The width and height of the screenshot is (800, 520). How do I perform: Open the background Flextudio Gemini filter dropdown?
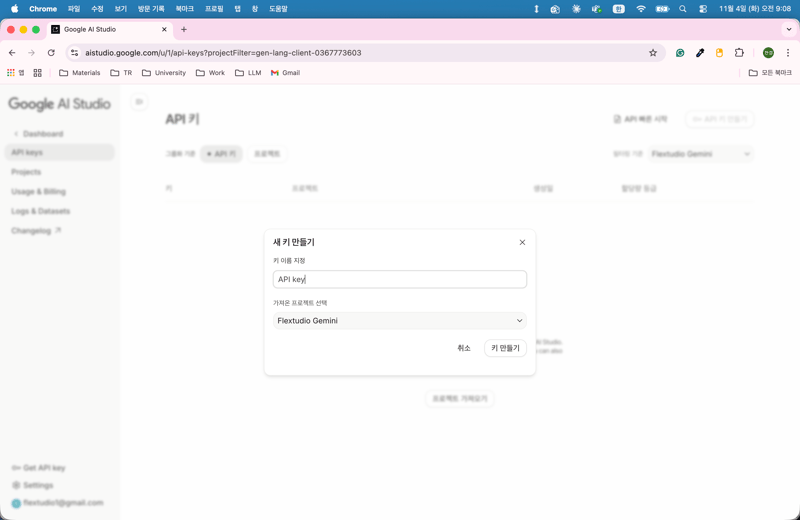tap(701, 154)
